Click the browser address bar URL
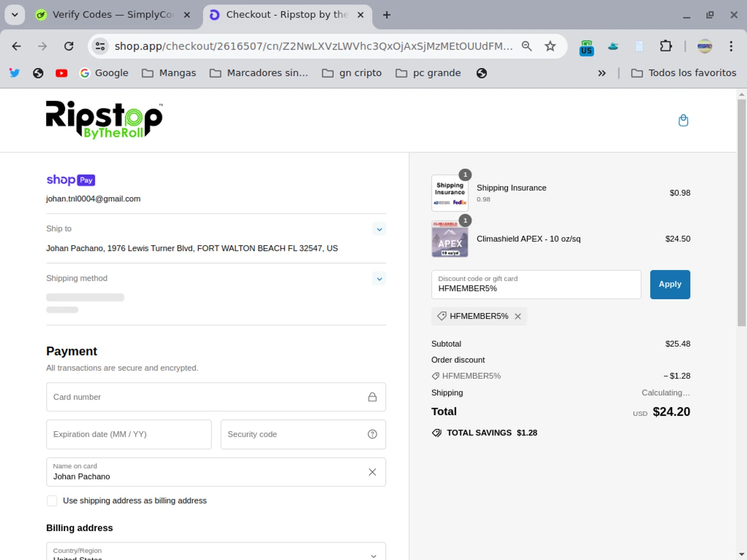The width and height of the screenshot is (747, 560). click(x=314, y=46)
